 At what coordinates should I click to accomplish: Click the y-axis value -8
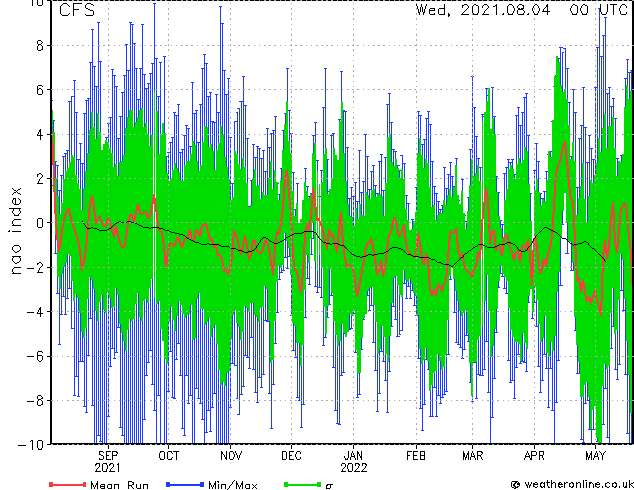coord(35,401)
